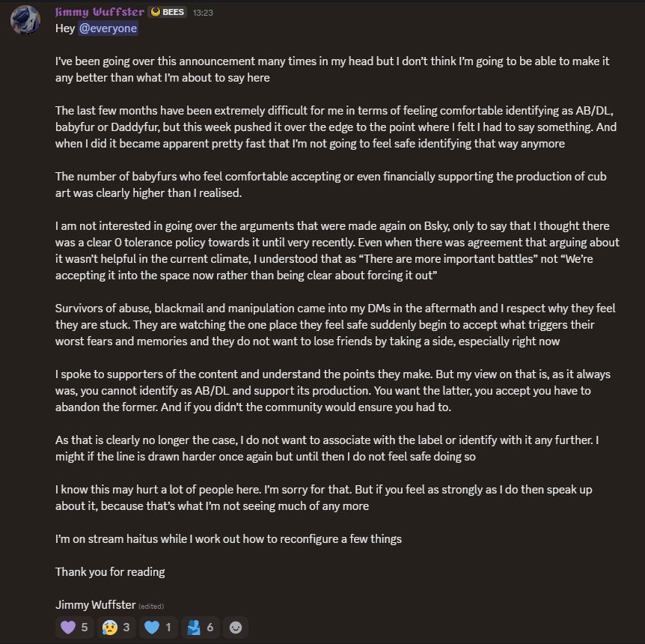Image resolution: width=645 pixels, height=644 pixels.
Task: Open the purple Jimmy Wuffster username
Action: [100, 12]
